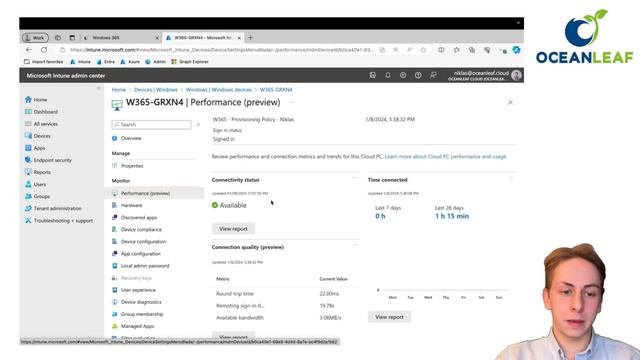Click the feedback icon in header
Screen dimensions: 640x360
click(x=433, y=76)
